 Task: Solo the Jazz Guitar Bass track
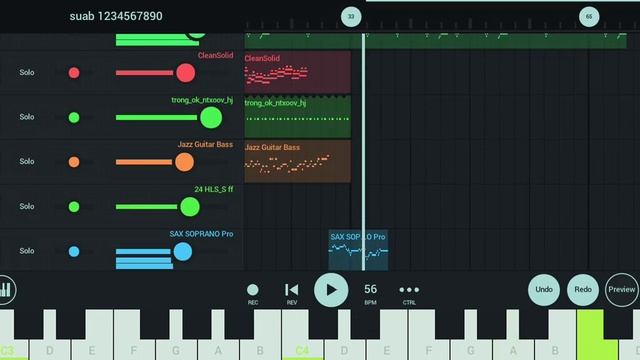pos(27,162)
